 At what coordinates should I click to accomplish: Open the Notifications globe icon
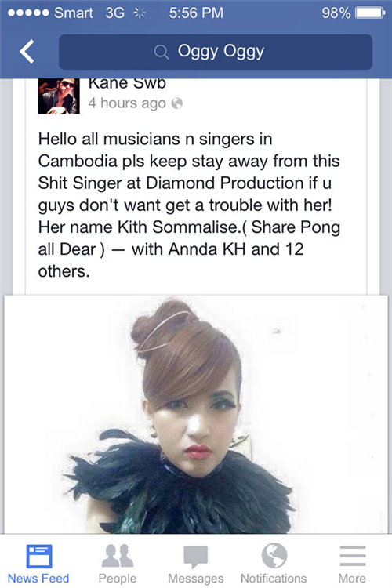[274, 555]
